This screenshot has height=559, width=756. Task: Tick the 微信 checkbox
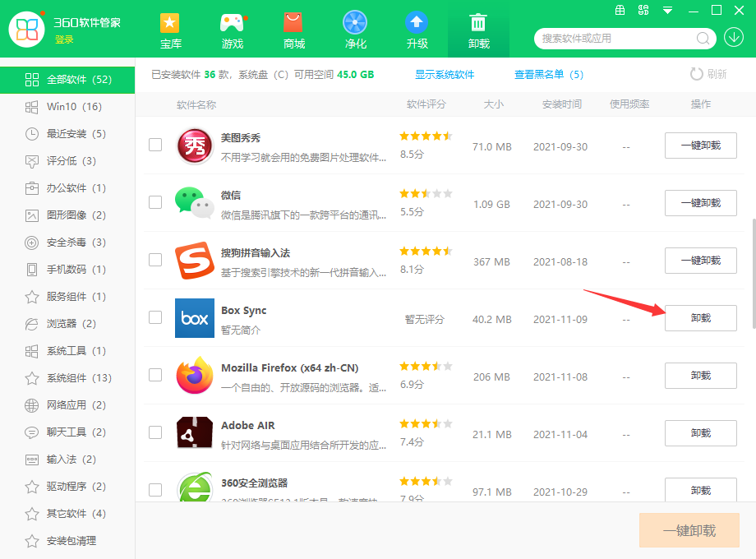155,202
